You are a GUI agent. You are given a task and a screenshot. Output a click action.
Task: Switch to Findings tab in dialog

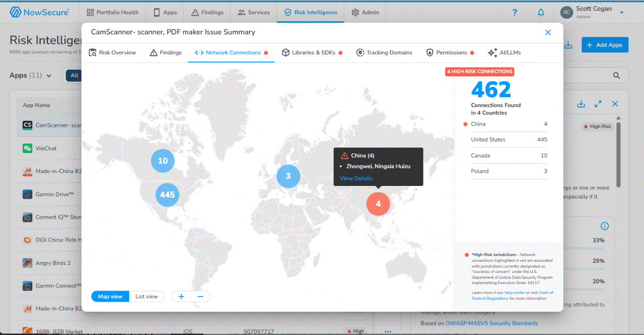click(x=166, y=53)
